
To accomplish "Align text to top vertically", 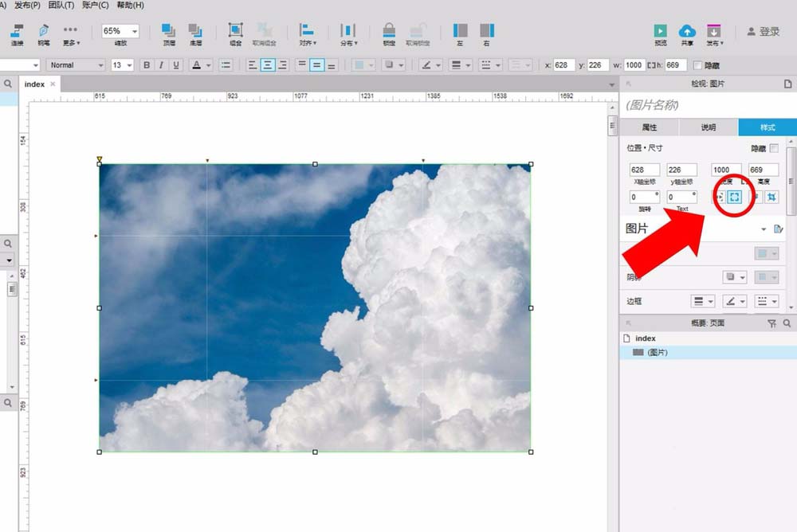I will pyautogui.click(x=302, y=65).
